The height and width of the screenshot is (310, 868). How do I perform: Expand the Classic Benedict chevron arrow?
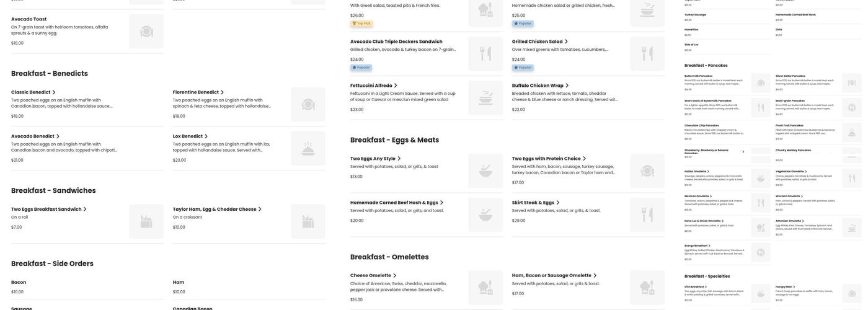point(54,92)
